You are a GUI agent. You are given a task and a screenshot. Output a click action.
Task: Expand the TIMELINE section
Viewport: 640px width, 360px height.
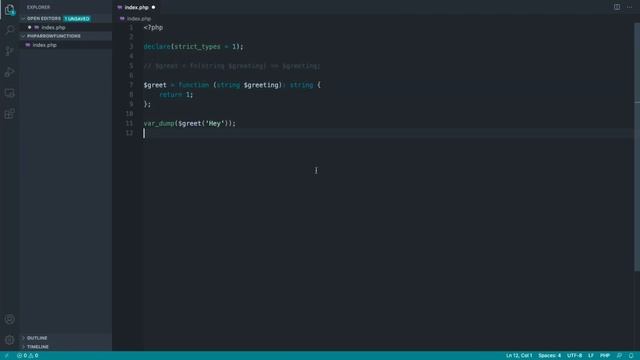tap(38, 347)
